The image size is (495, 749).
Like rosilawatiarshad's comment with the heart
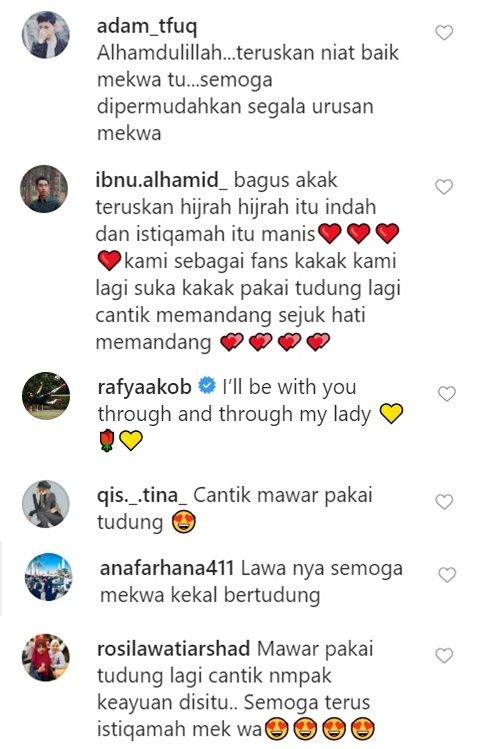[x=444, y=655]
